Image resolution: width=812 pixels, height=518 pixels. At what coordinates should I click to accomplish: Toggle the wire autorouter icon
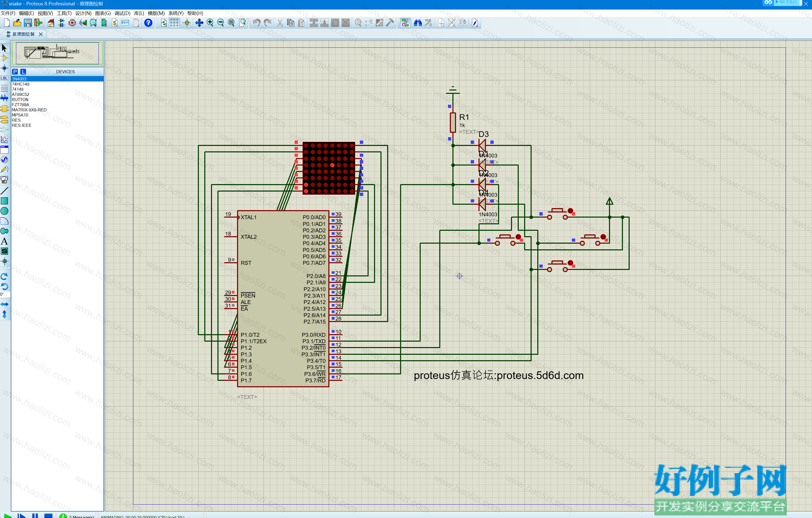pos(405,23)
